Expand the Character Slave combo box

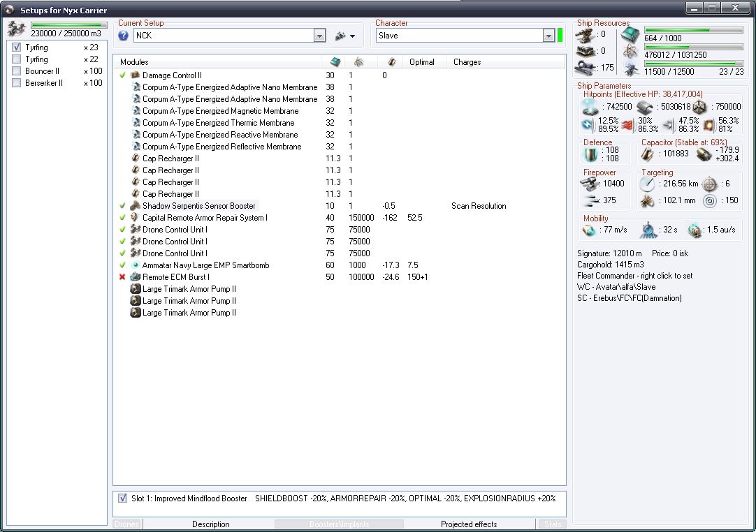[548, 36]
